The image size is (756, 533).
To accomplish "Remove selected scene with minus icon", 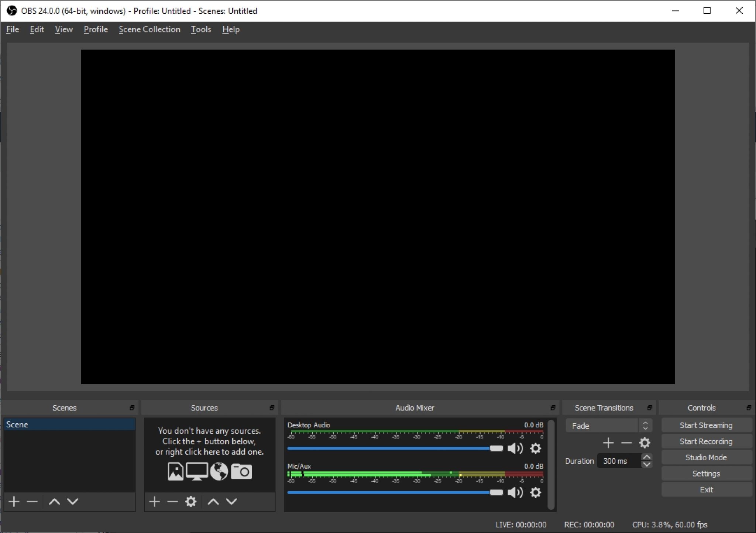I will click(x=32, y=501).
